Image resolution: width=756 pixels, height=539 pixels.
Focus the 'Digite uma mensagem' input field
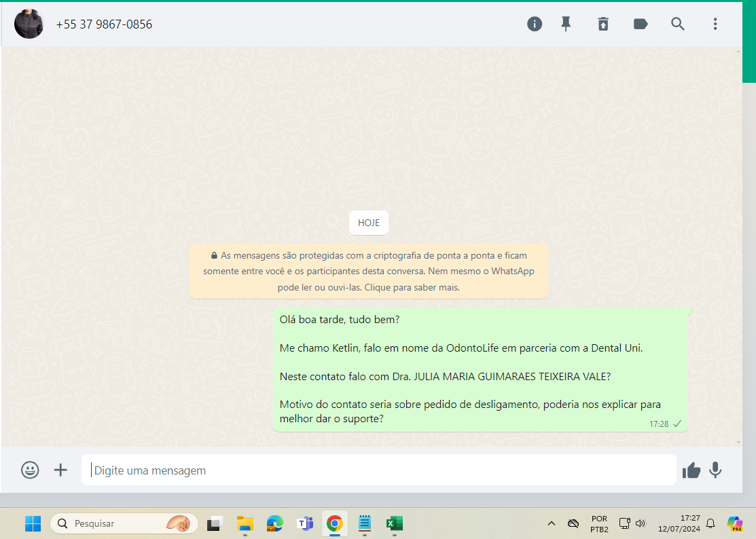coord(378,470)
